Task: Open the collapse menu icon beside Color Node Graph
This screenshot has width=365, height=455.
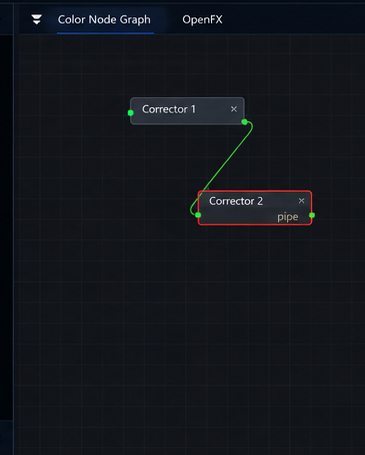Action: (x=37, y=19)
